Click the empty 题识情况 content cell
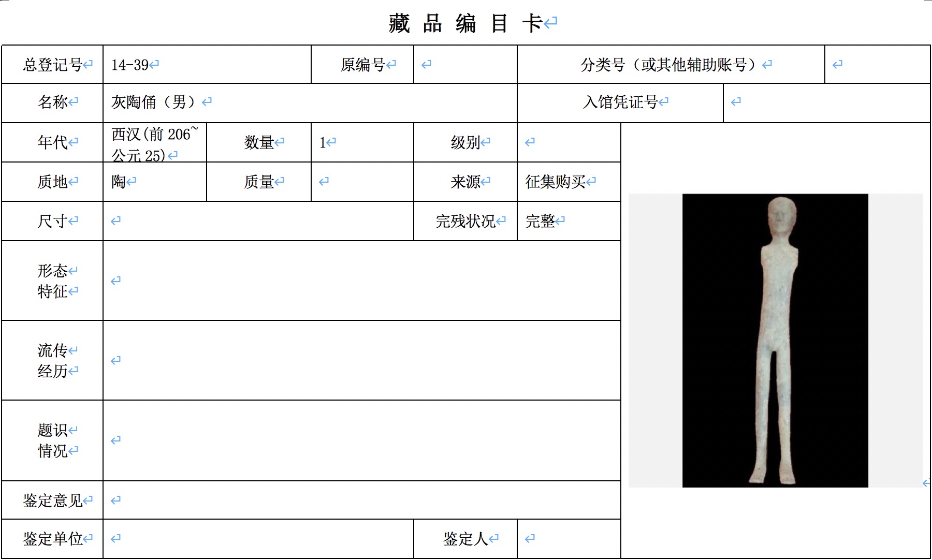Image resolution: width=932 pixels, height=560 pixels. click(x=362, y=440)
